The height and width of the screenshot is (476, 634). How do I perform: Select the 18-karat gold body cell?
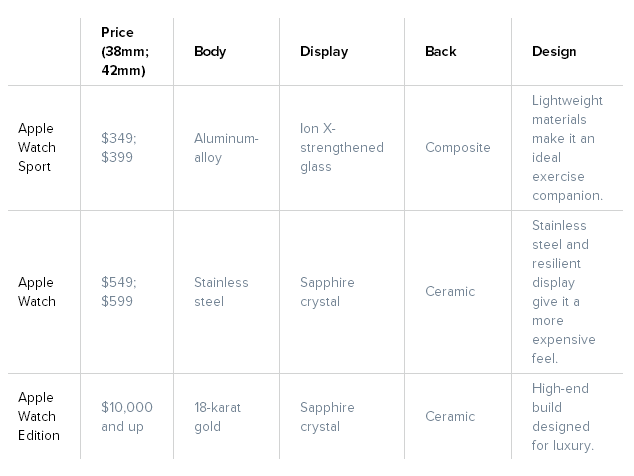[218, 417]
